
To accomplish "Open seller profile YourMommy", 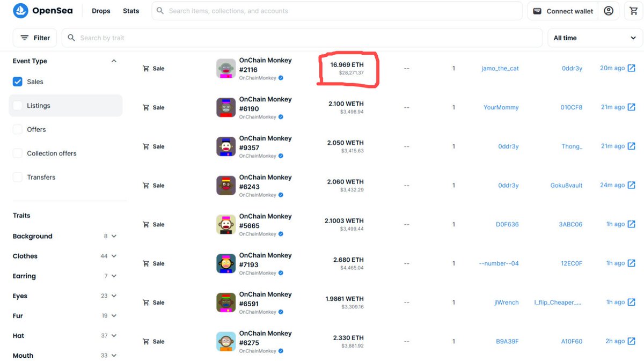I will (x=501, y=107).
